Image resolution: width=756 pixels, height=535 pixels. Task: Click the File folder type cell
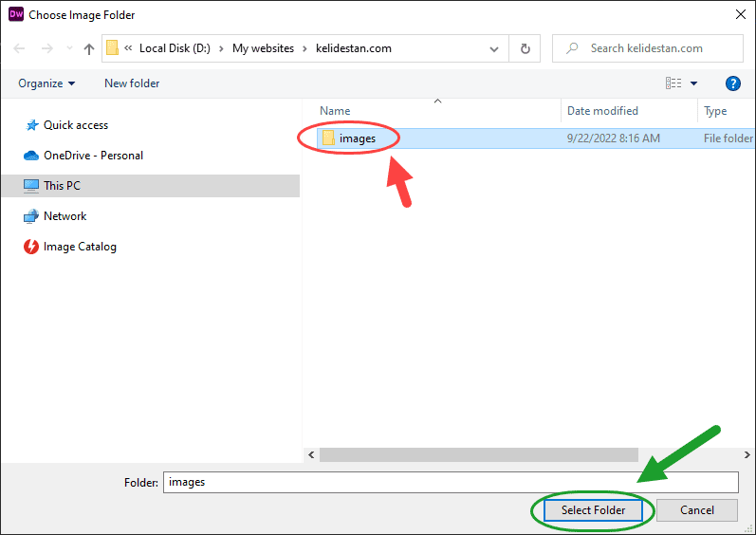[x=728, y=138]
